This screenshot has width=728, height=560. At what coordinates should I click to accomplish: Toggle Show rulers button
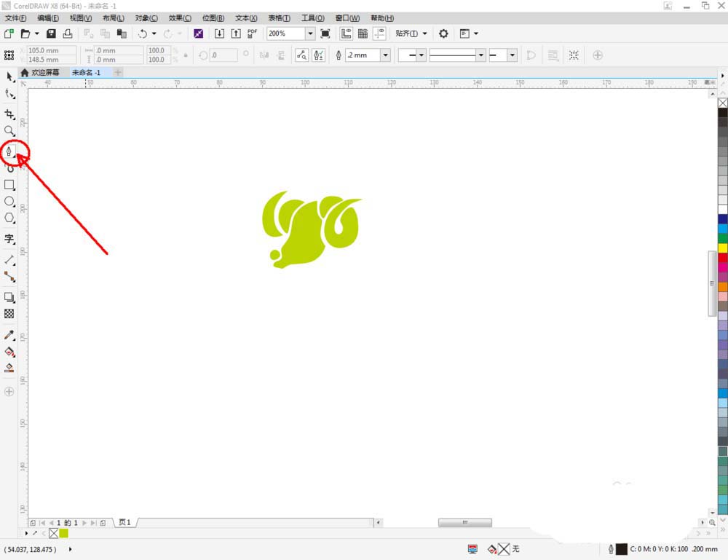click(347, 33)
